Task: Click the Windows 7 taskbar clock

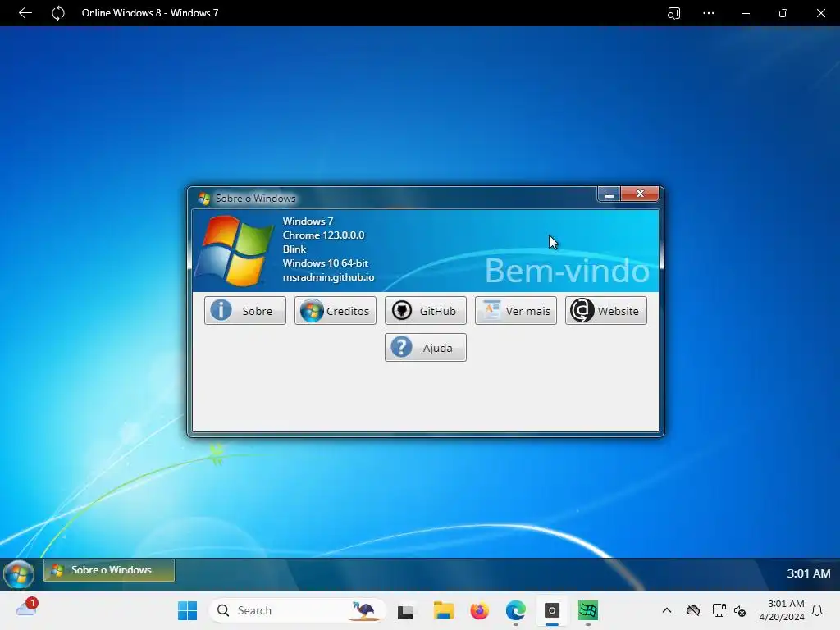Action: [x=808, y=573]
